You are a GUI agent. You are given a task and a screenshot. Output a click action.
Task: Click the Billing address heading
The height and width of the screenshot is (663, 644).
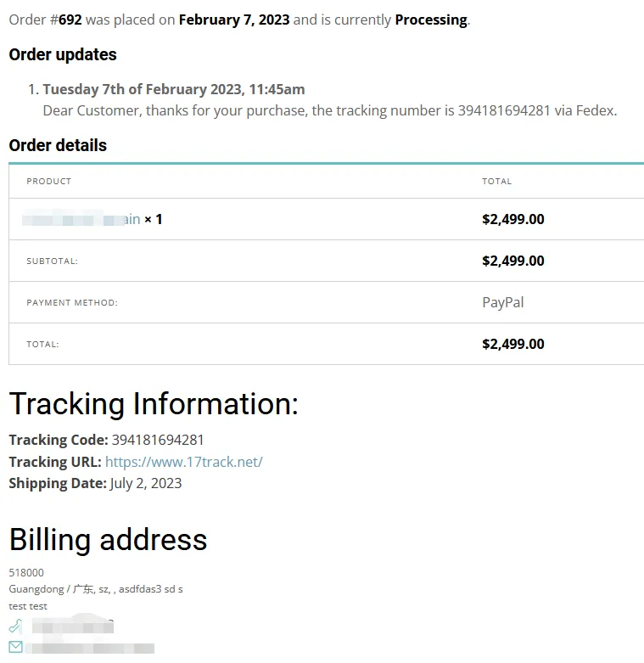(x=108, y=540)
